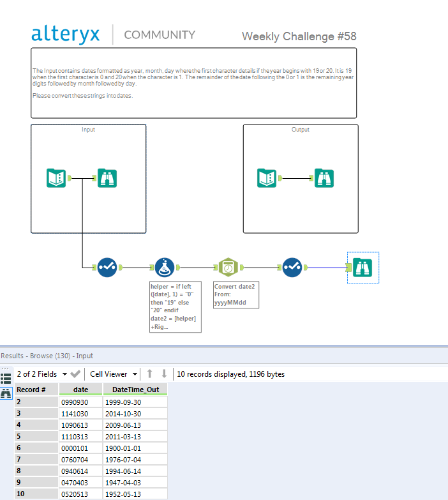This screenshot has height=500, width=448.
Task: Click the checkmark icon next to fields dropdown
Action: coord(75,374)
